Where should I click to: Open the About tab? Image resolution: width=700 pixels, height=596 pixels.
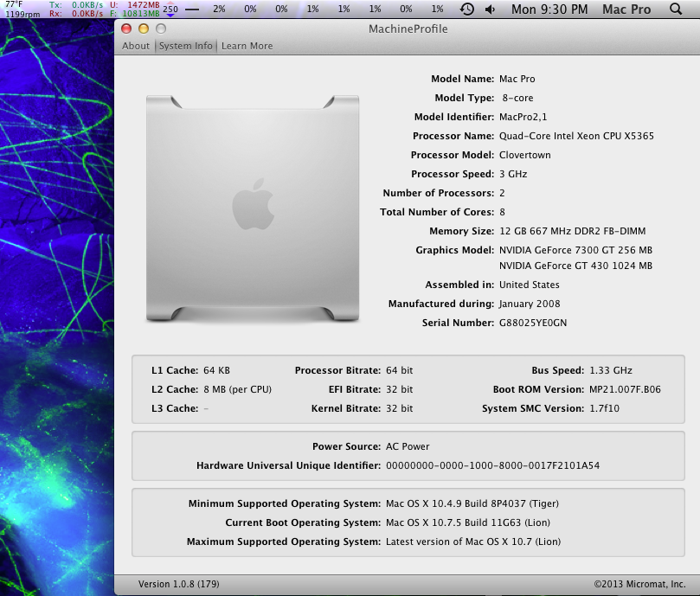(136, 46)
